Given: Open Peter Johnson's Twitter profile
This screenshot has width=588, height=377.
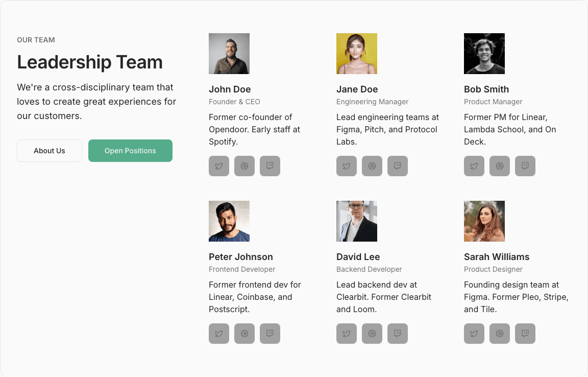Looking at the screenshot, I should pos(218,333).
